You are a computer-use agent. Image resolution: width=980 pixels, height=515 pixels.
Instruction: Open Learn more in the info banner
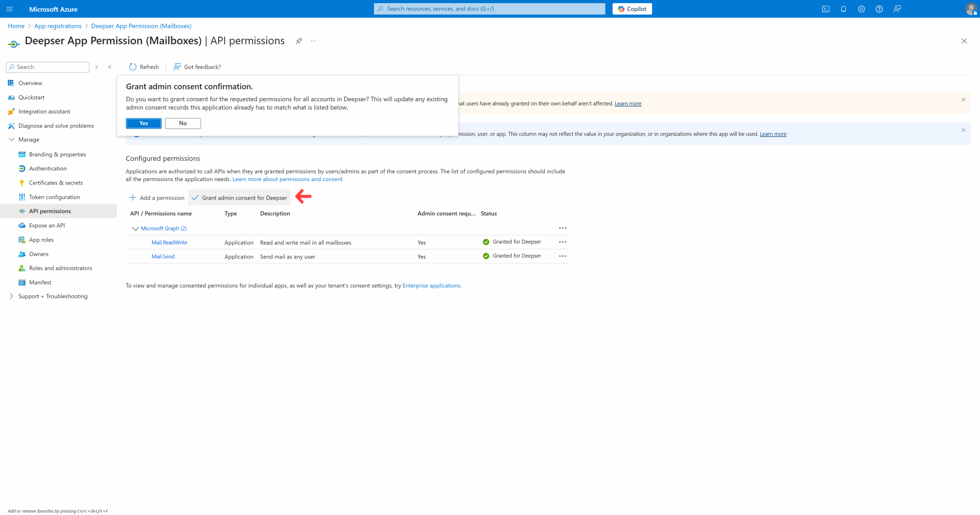pyautogui.click(x=773, y=134)
